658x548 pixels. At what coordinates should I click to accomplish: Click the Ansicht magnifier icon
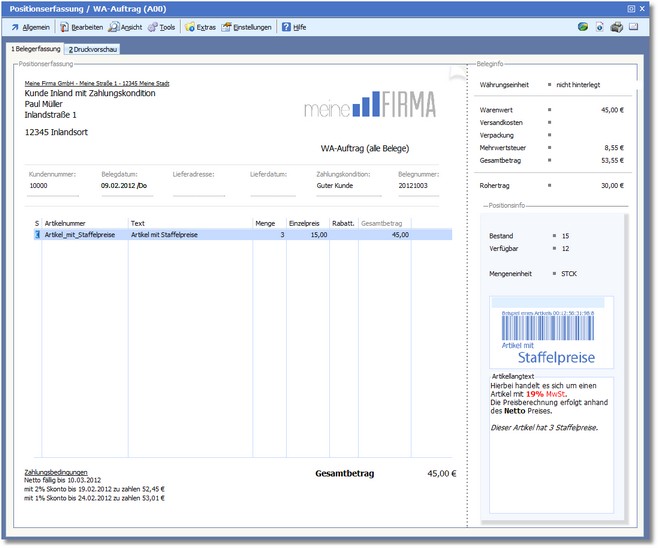click(114, 27)
